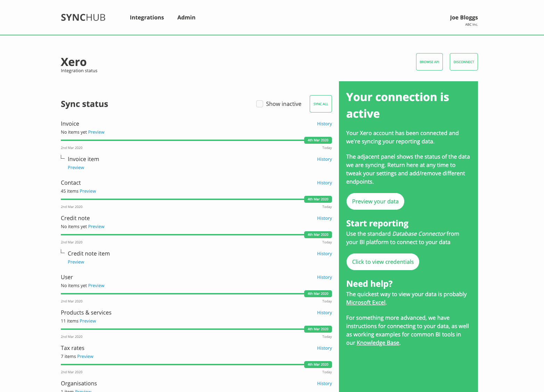Open History for Contact
544x392 pixels.
[324, 183]
